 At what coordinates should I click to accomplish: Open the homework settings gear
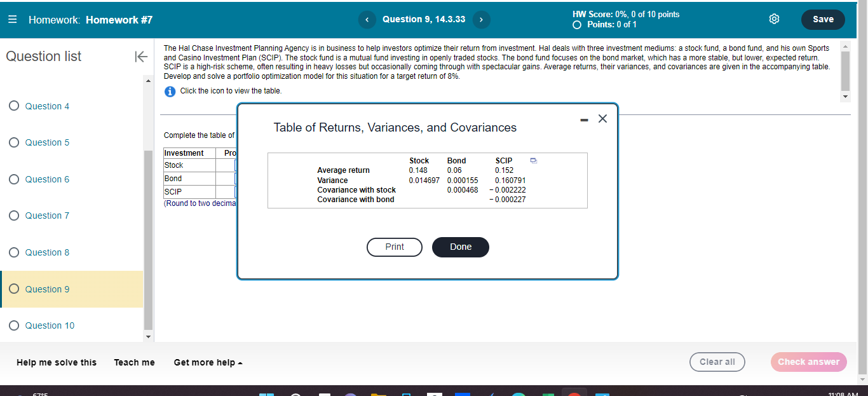774,19
